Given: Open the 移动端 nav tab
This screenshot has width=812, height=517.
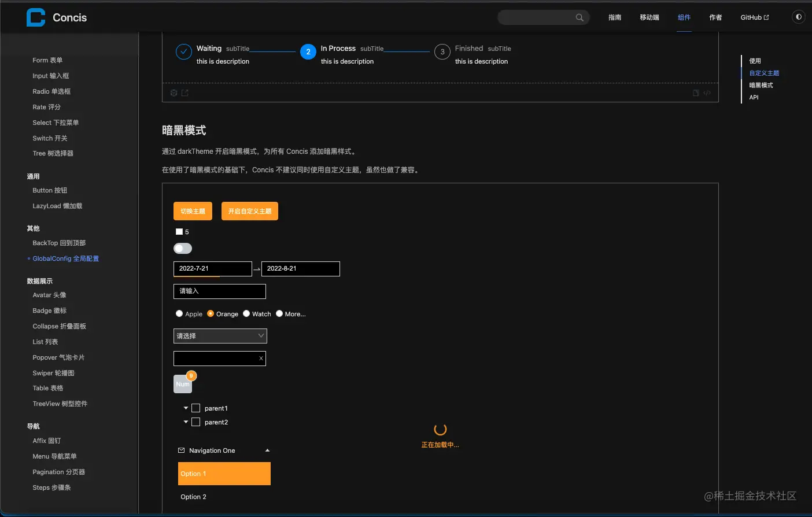Looking at the screenshot, I should click(649, 17).
